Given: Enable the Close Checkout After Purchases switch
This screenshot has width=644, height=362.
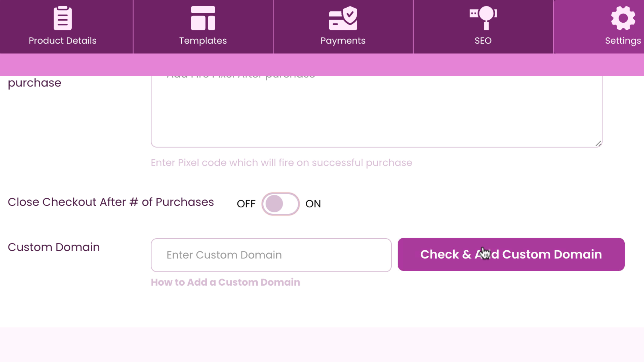Looking at the screenshot, I should pyautogui.click(x=280, y=204).
